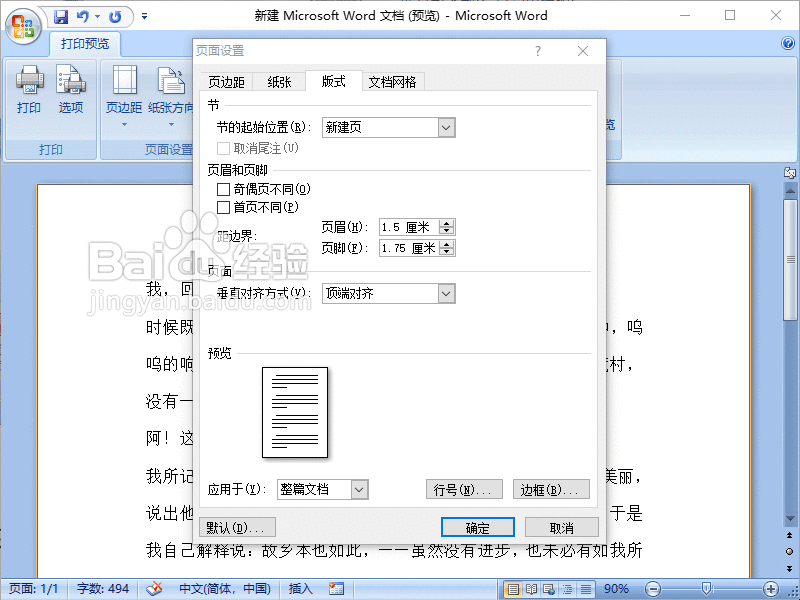Click the 确定 button
This screenshot has width=800, height=600.
477,527
